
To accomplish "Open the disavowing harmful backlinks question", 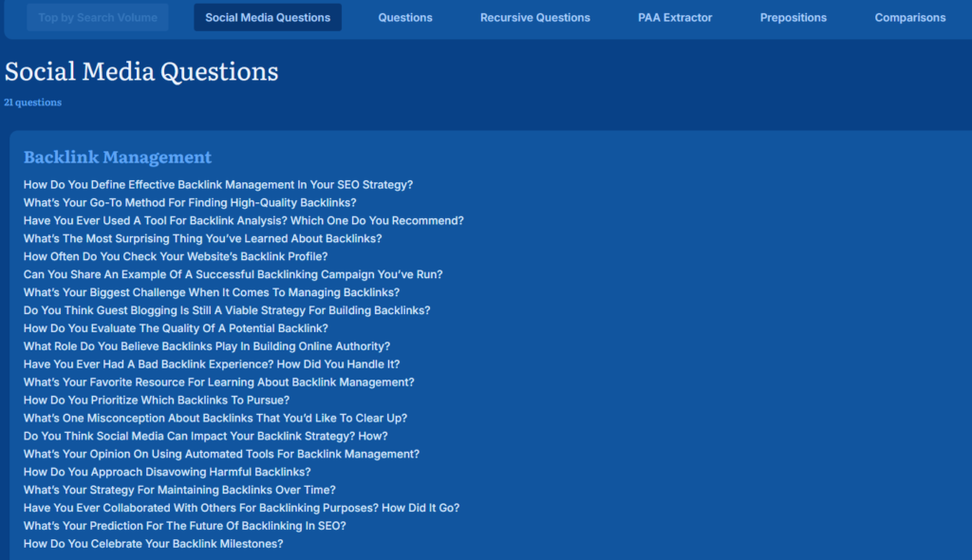I will 167,472.
